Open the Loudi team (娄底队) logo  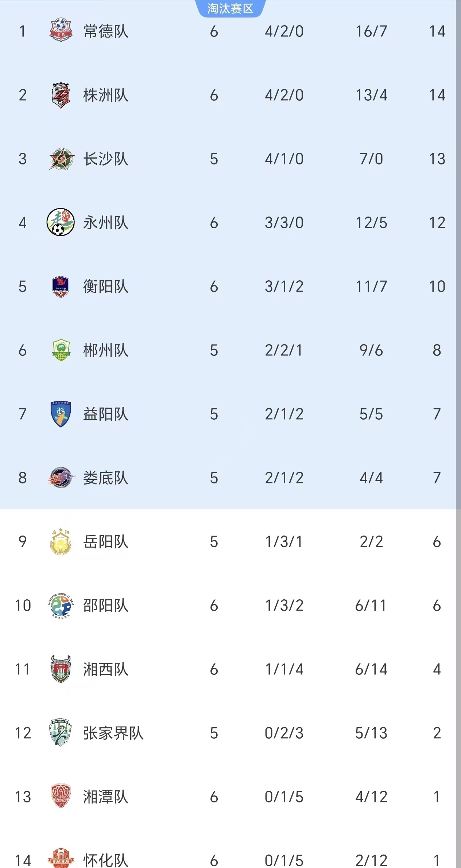click(61, 478)
